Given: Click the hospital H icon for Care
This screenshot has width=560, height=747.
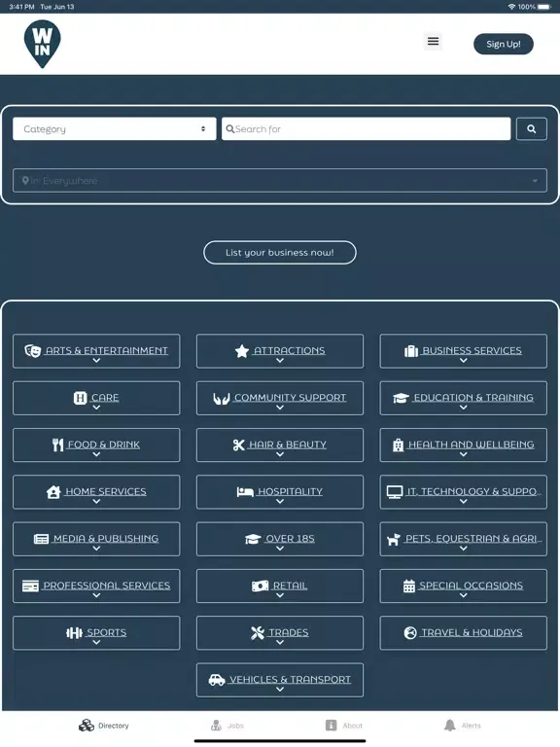Looking at the screenshot, I should 80,398.
